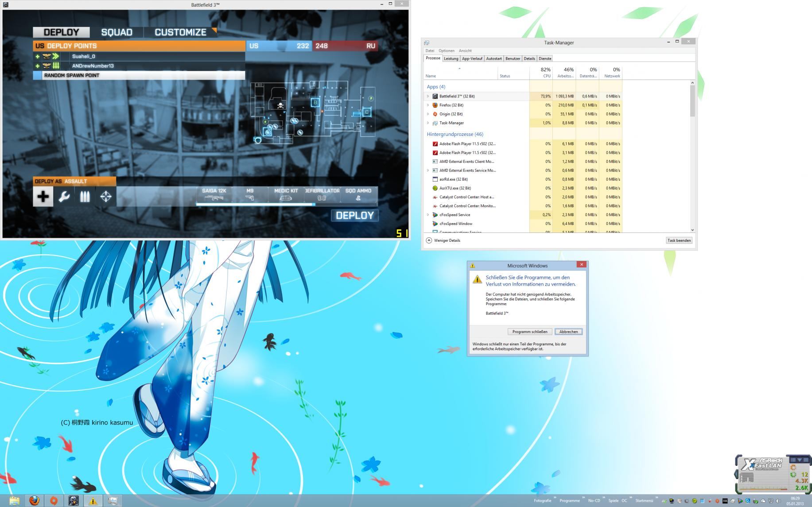Pick the M9 sidearm slot
812x507 pixels.
[250, 195]
